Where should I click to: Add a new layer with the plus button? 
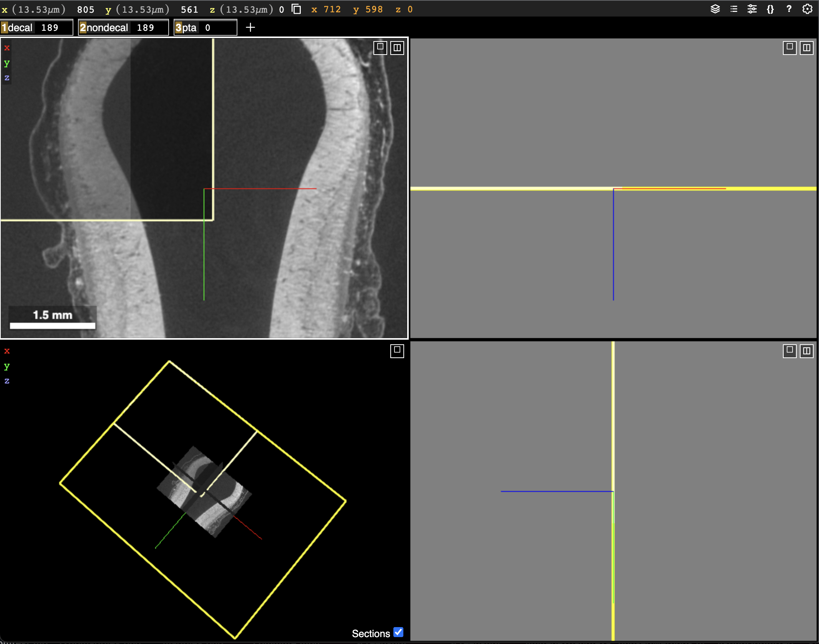coord(250,27)
